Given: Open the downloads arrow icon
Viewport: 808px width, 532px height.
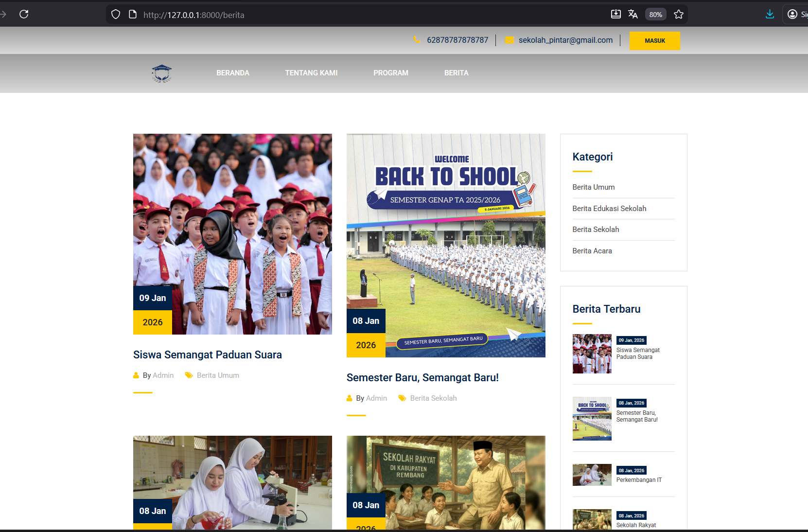Looking at the screenshot, I should pos(770,14).
